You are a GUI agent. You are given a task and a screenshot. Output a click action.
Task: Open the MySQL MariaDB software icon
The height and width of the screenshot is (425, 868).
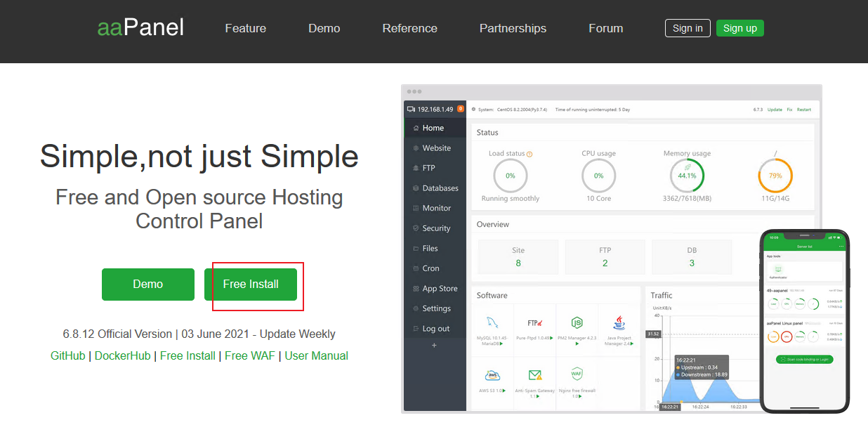(492, 323)
